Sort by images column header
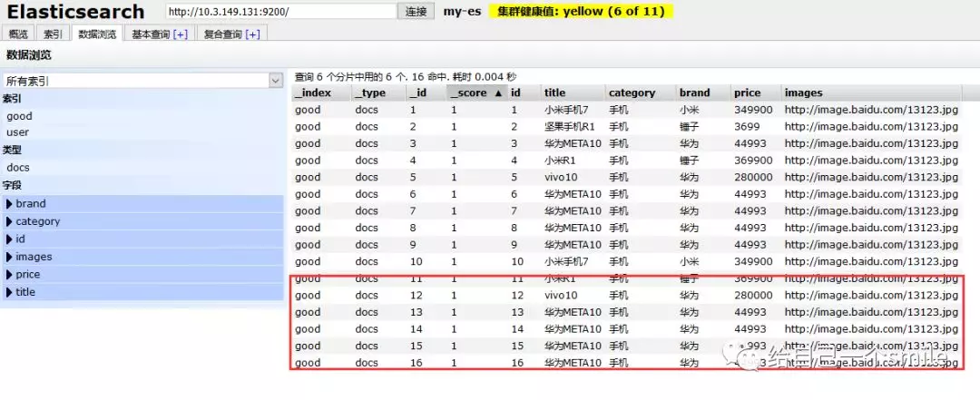 872,93
